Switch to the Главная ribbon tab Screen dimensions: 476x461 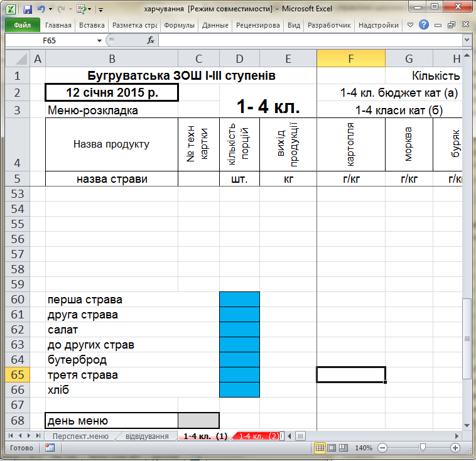[x=58, y=25]
